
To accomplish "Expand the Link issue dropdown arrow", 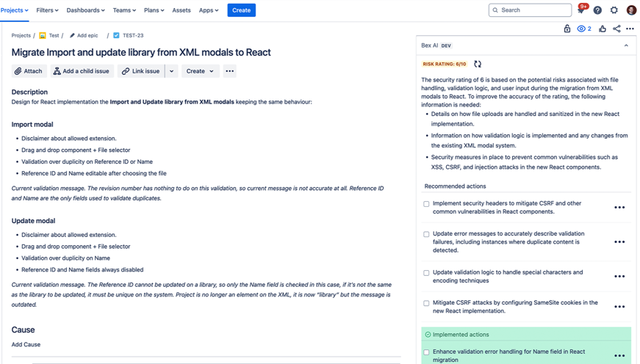I will [x=171, y=71].
